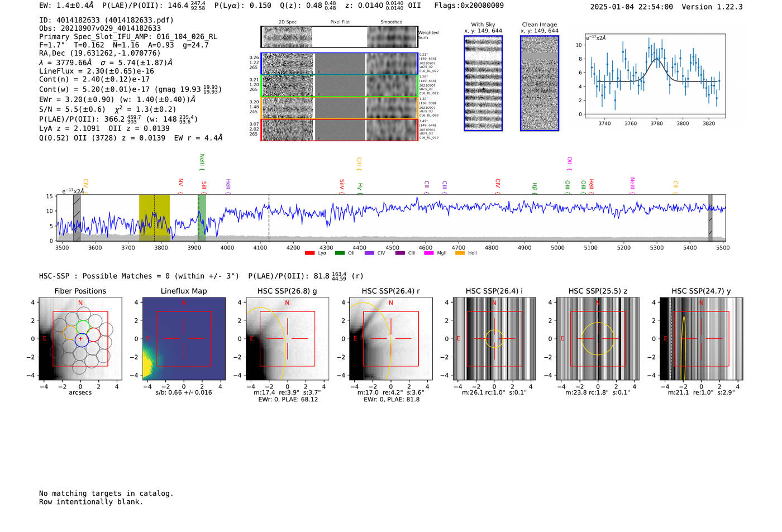Image resolution: width=782 pixels, height=532 pixels.
Task: Open the HSC SSP(24.7) y image
Action: point(701,338)
